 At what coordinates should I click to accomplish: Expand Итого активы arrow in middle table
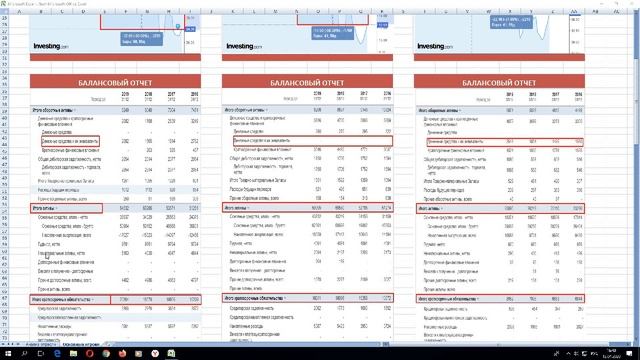point(248,208)
